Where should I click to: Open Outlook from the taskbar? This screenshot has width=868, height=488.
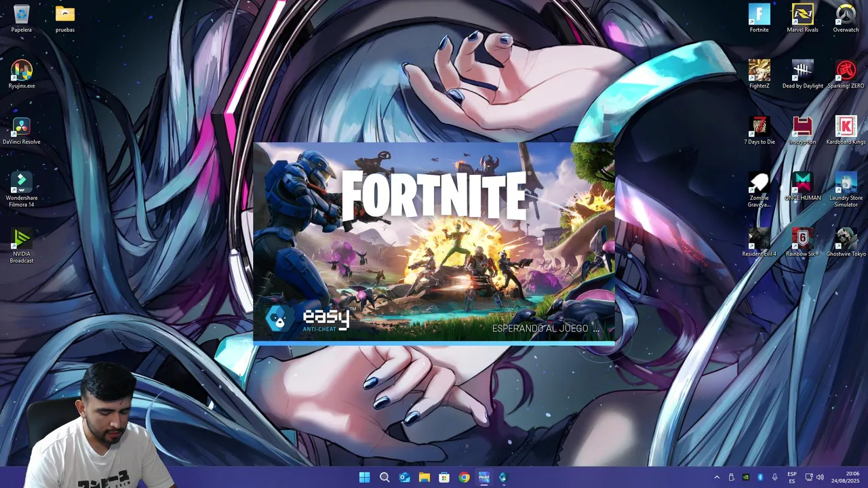coord(404,477)
